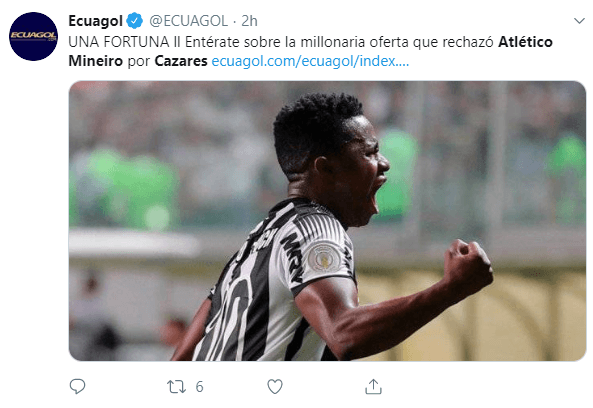Open the Cazares celebration photo
This screenshot has width=593, height=408.
click(327, 221)
